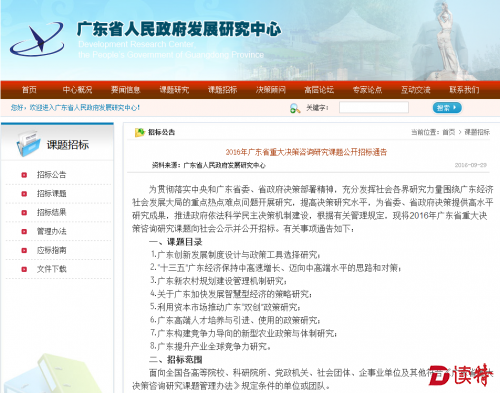Click the Development Research Center logo
The width and height of the screenshot is (500, 393).
point(37,39)
